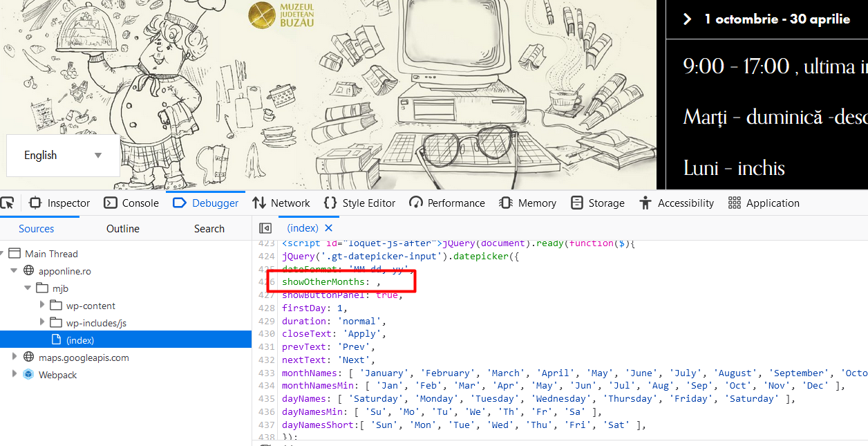Expand the Webpack tree arrow
Image resolution: width=868 pixels, height=446 pixels.
coord(15,375)
